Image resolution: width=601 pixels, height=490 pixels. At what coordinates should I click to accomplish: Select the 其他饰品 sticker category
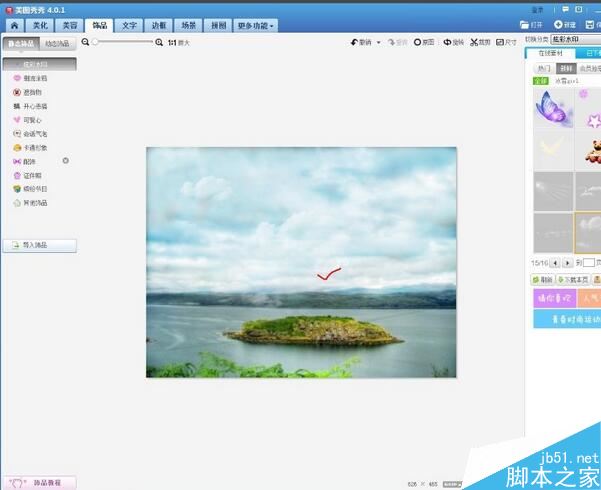click(31, 203)
